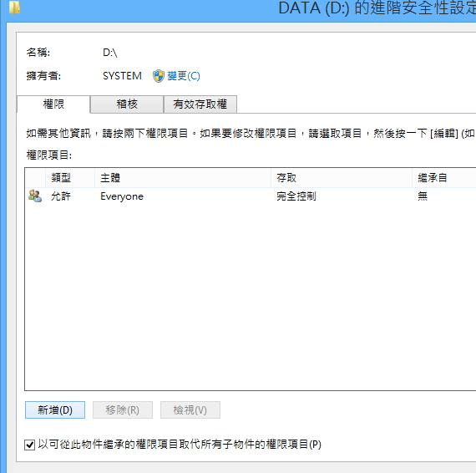The width and height of the screenshot is (476, 473).
Task: Click the SYSTEM owner name
Action: point(122,76)
